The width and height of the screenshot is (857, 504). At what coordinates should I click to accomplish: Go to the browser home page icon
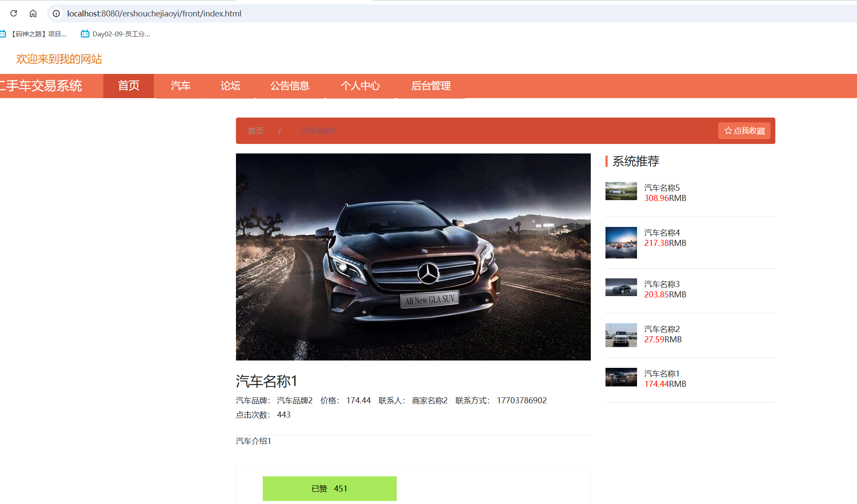33,13
